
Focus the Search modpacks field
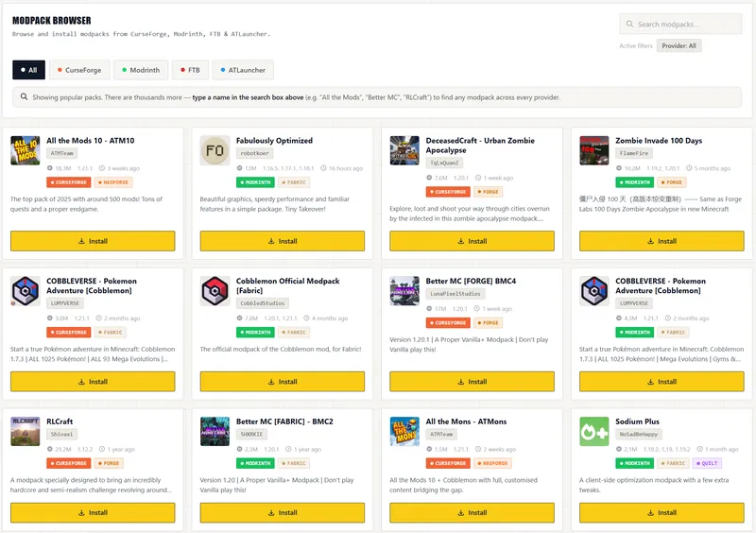tap(680, 25)
